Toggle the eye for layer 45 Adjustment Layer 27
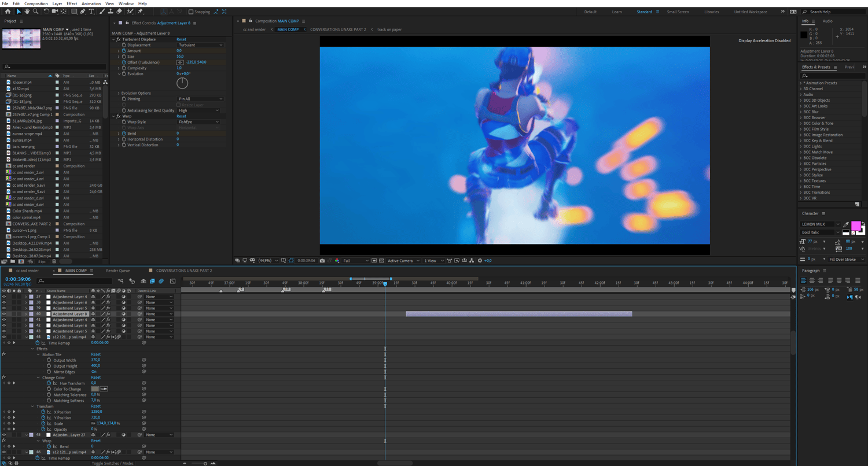The height and width of the screenshot is (466, 868). coord(4,435)
